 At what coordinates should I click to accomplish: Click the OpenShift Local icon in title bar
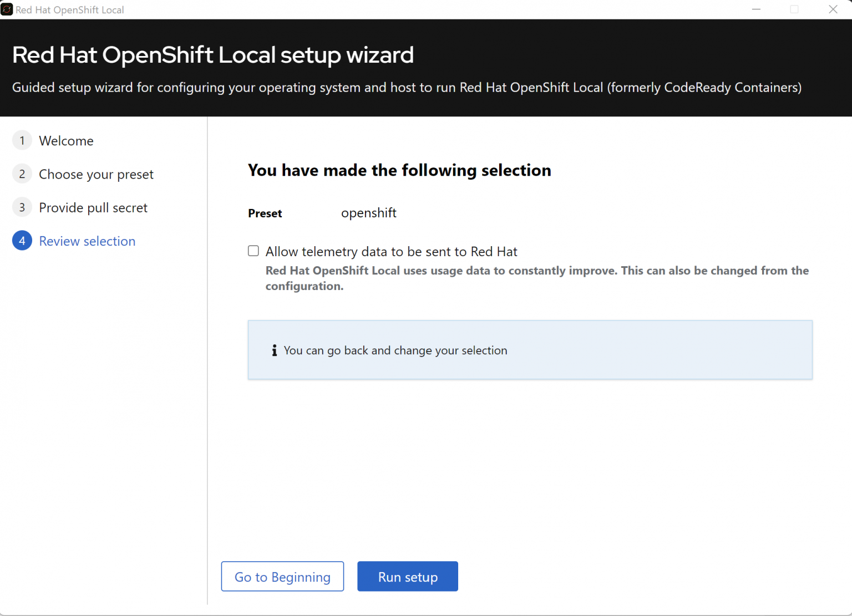[7, 9]
